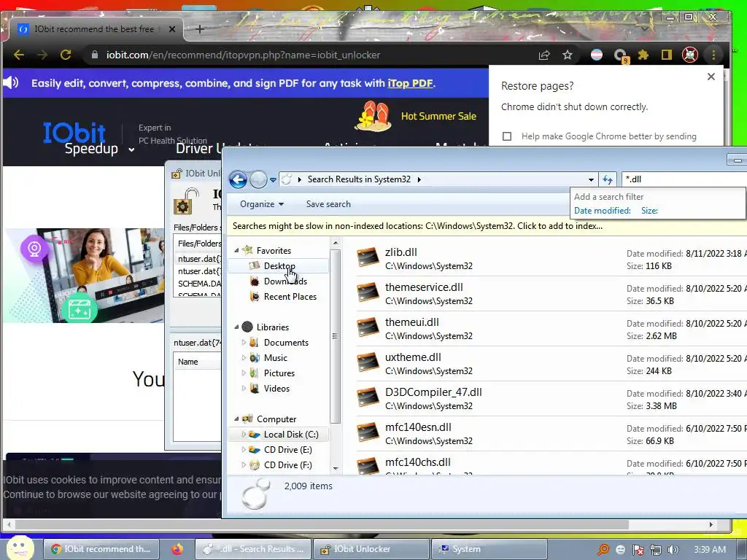Dismiss the Restore pages popup
This screenshot has height=560, width=747.
coord(711,77)
